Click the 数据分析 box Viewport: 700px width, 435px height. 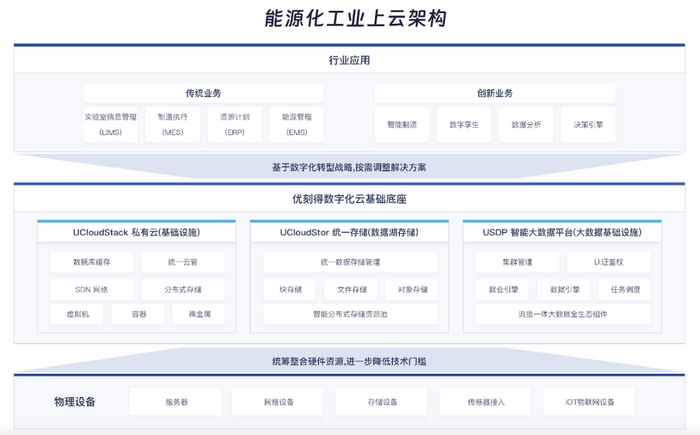(x=526, y=125)
